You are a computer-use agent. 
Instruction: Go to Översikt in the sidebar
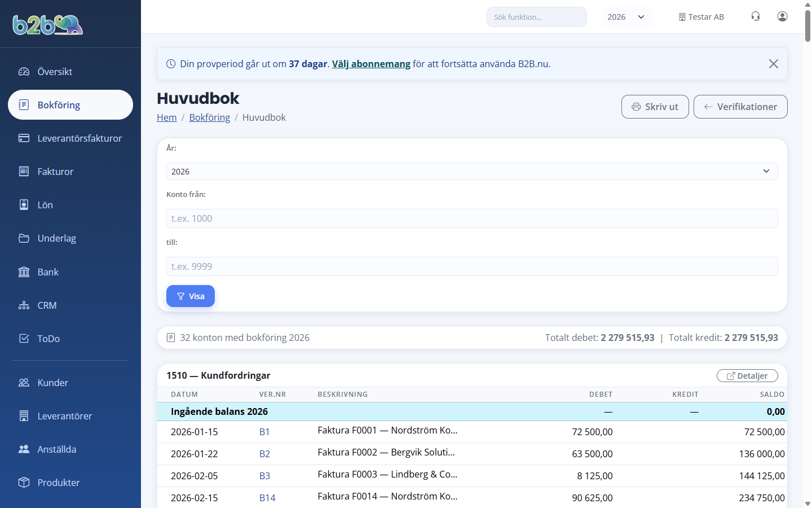70,72
